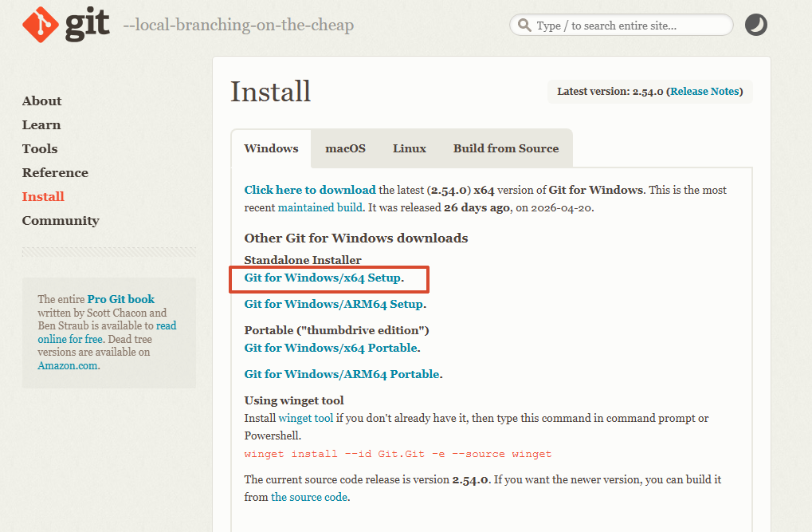This screenshot has width=812, height=532.
Task: Open the Release Notes link
Action: (704, 91)
